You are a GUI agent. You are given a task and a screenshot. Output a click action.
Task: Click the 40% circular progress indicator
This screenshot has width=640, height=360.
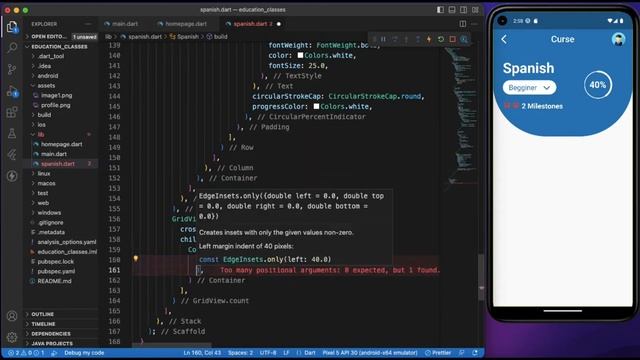(x=598, y=85)
